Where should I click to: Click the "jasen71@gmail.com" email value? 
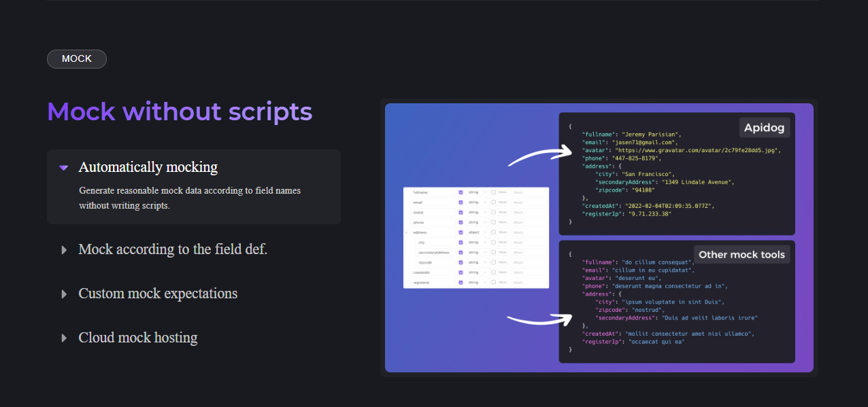click(645, 142)
